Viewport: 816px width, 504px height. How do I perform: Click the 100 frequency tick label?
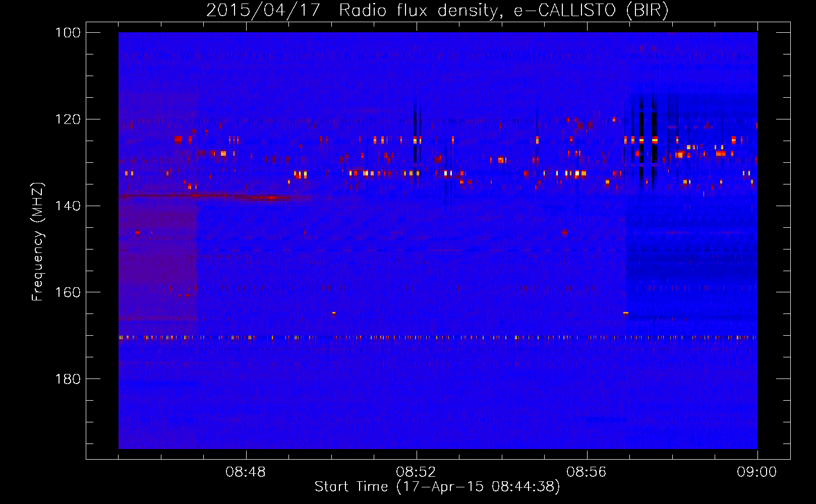[x=68, y=33]
